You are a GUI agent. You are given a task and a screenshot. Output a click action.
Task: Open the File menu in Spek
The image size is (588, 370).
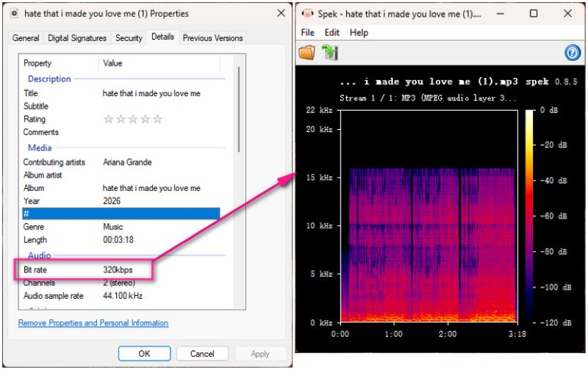pyautogui.click(x=307, y=32)
